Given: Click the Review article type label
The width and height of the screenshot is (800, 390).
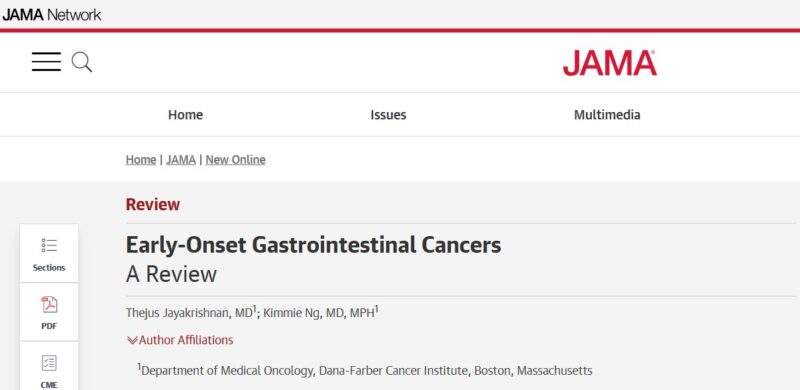Looking at the screenshot, I should click(153, 205).
